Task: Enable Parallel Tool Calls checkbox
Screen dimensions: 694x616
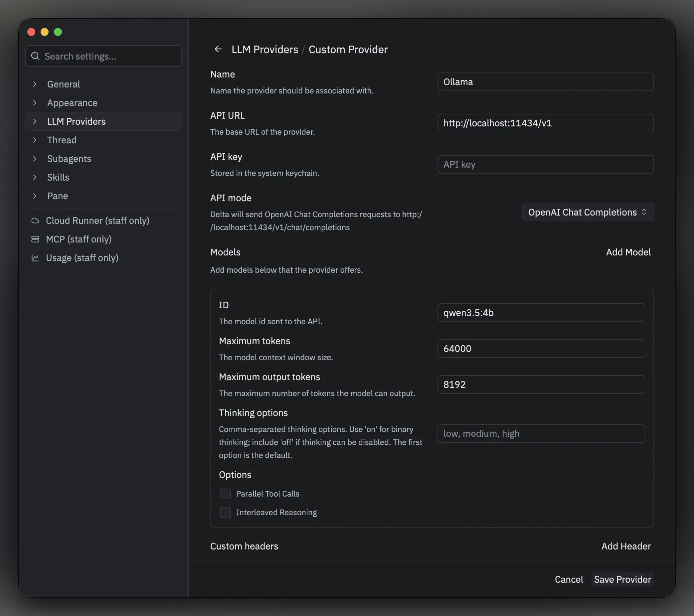Action: click(x=226, y=494)
